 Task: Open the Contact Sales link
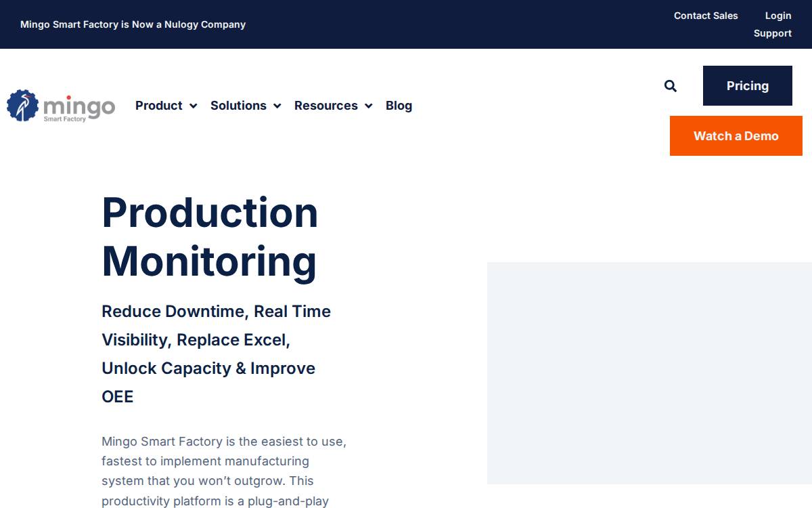pos(706,16)
